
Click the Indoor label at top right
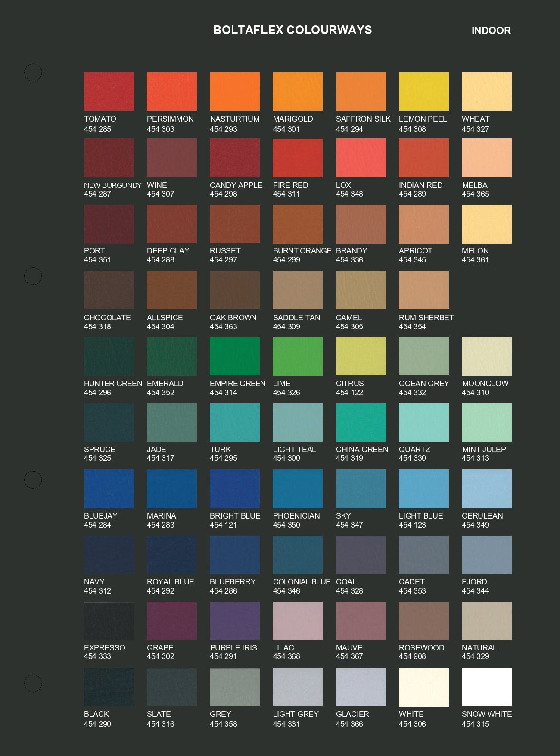491,31
